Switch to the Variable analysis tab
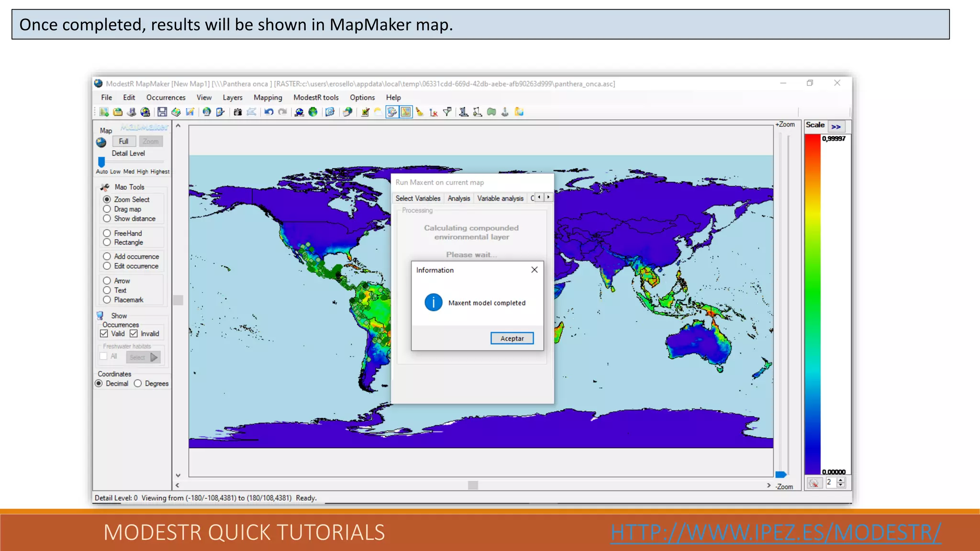The height and width of the screenshot is (551, 980). (501, 198)
